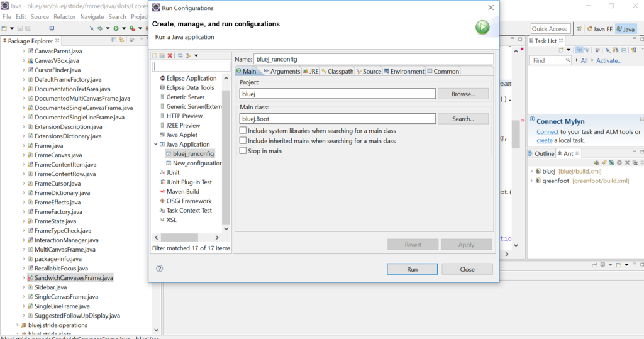This screenshot has height=339, width=644.
Task: Click Add Buildfiles with Search icon in Ant view
Action: [x=604, y=163]
